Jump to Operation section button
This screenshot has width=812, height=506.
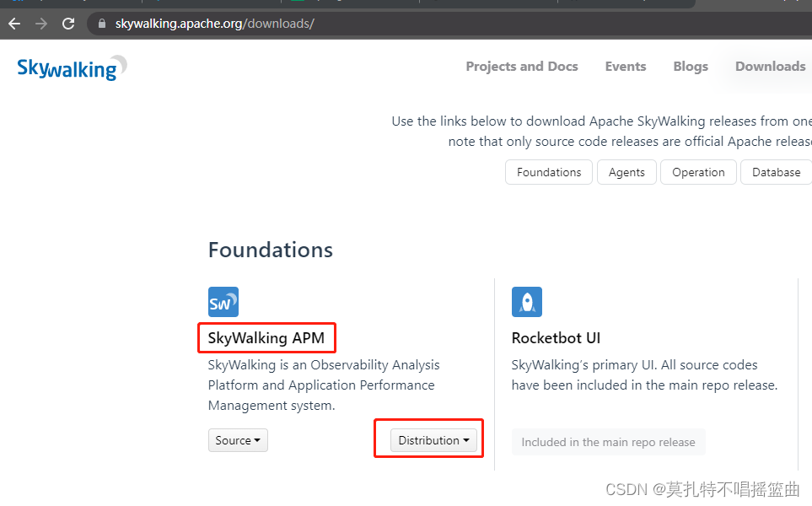[x=698, y=172]
